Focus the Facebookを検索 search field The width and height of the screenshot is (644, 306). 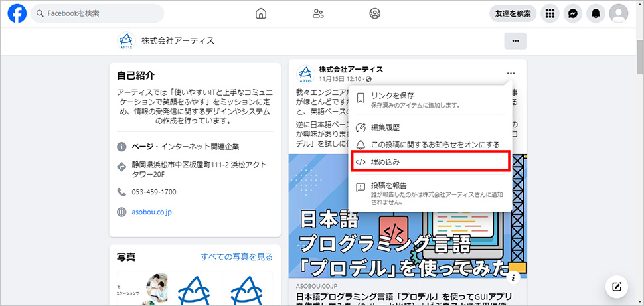click(98, 13)
